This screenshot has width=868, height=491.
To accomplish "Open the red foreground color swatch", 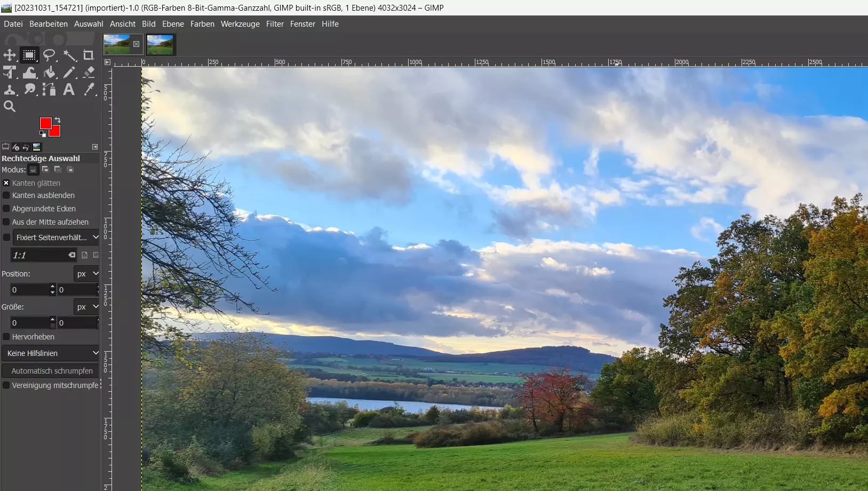I will (45, 123).
